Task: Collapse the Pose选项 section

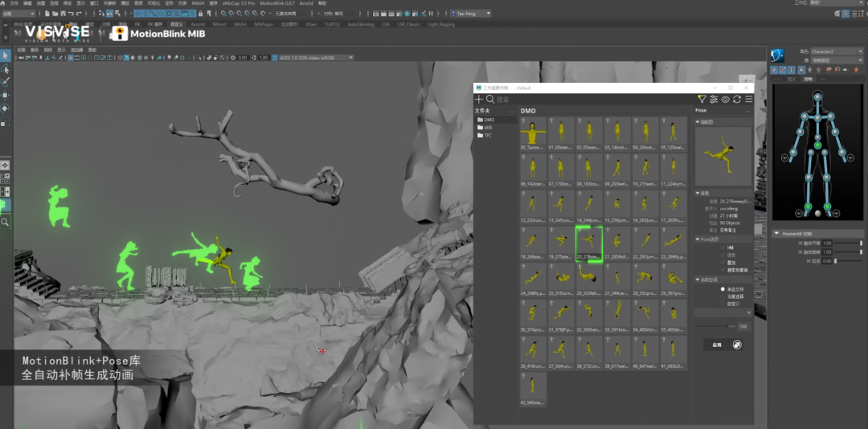Action: click(698, 239)
